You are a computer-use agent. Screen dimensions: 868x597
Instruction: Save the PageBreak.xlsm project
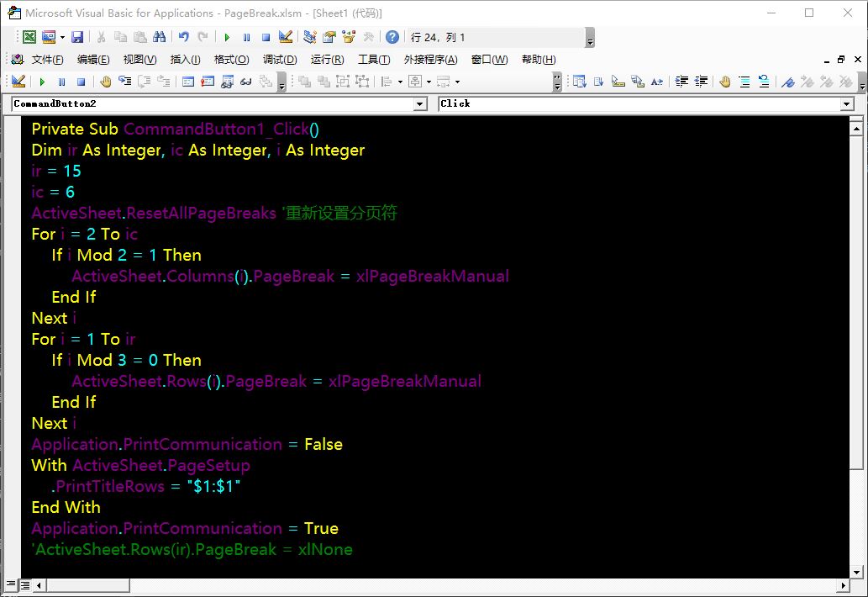point(77,37)
